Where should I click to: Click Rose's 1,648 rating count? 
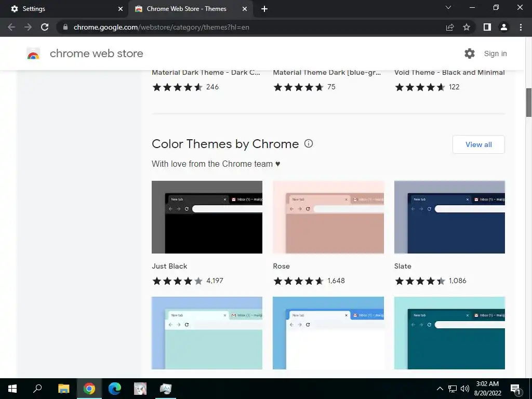point(336,281)
